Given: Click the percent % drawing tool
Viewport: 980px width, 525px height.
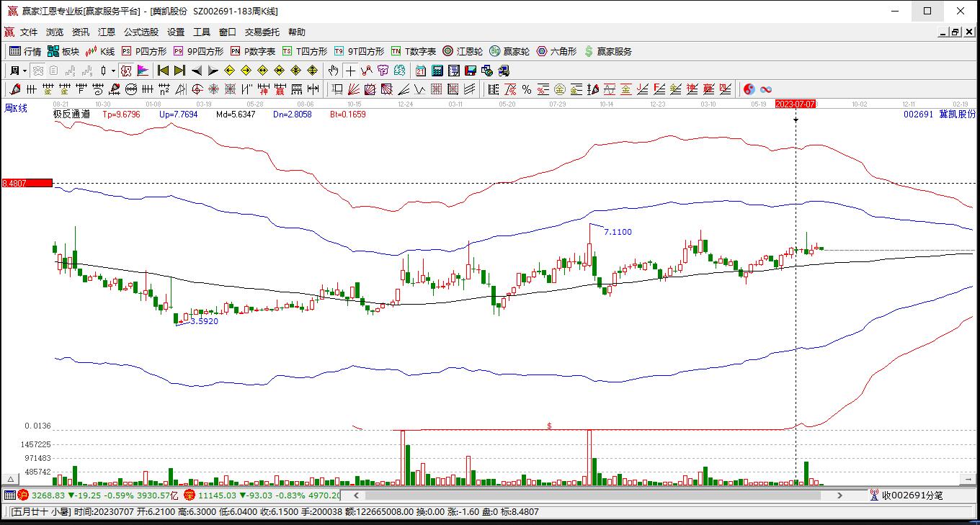Looking at the screenshot, I should pyautogui.click(x=527, y=89).
